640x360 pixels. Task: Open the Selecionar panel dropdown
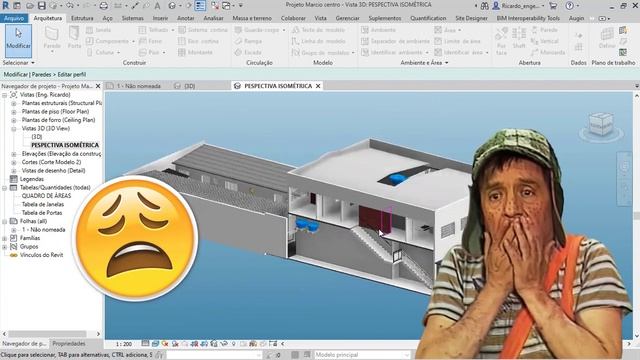tap(18, 63)
